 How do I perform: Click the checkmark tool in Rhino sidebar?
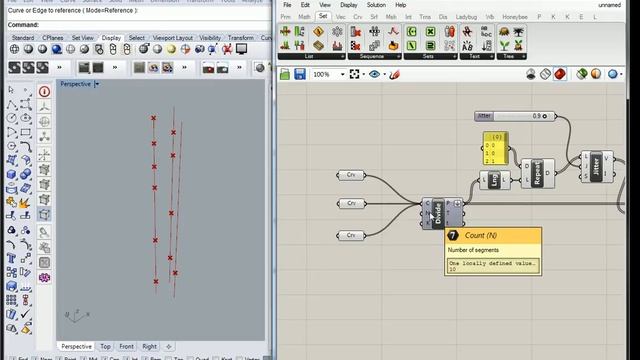25,313
